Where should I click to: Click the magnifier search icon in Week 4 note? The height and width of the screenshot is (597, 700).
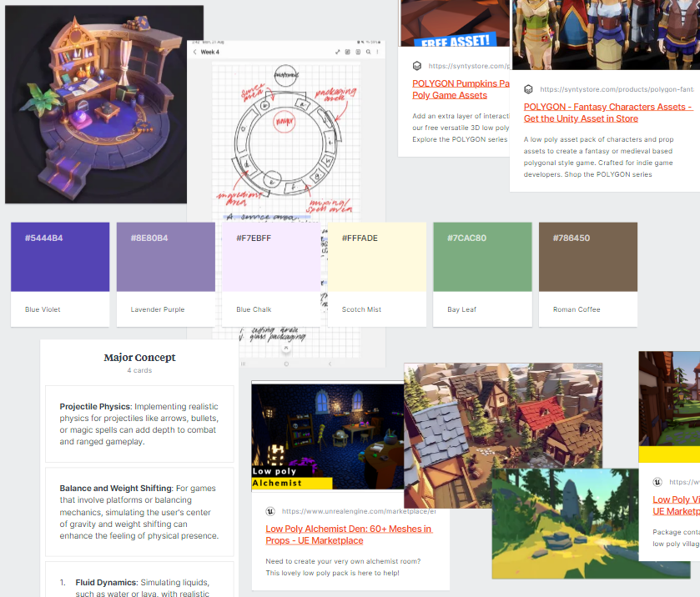click(x=368, y=53)
